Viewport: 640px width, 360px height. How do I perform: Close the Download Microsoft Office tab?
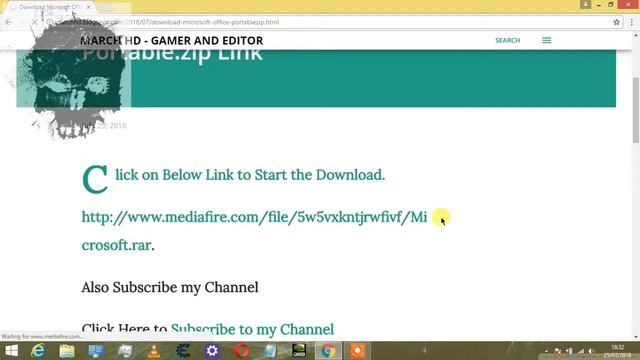(88, 7)
